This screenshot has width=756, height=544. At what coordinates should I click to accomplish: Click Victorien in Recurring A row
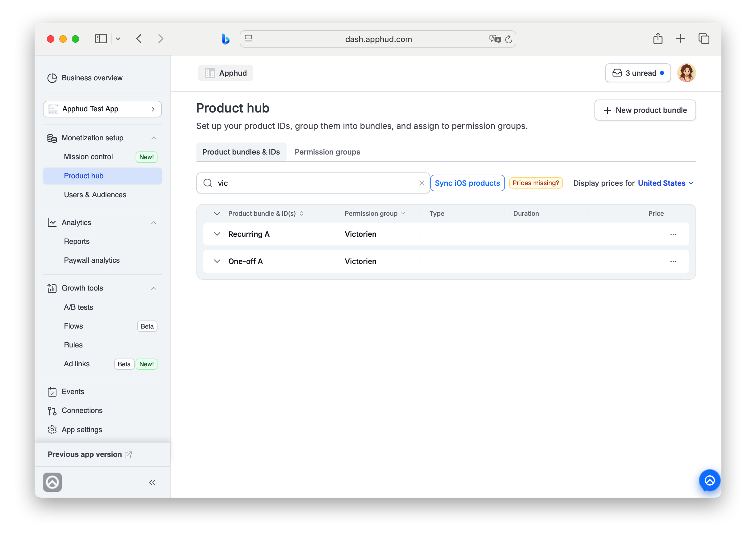click(x=361, y=234)
